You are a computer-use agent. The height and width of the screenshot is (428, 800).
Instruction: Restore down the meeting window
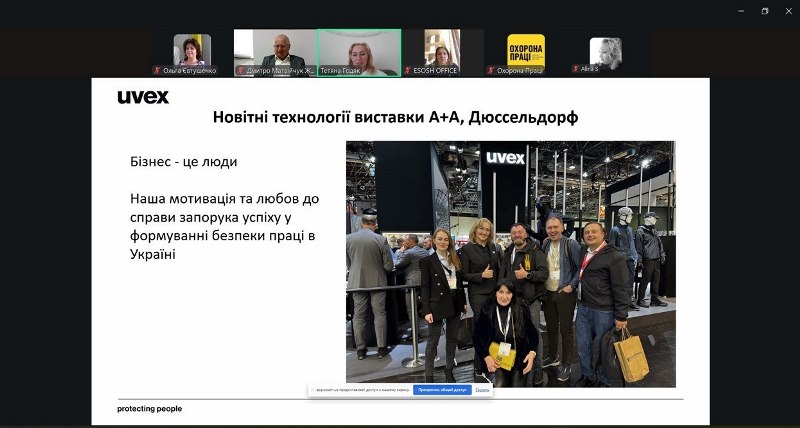(x=765, y=11)
